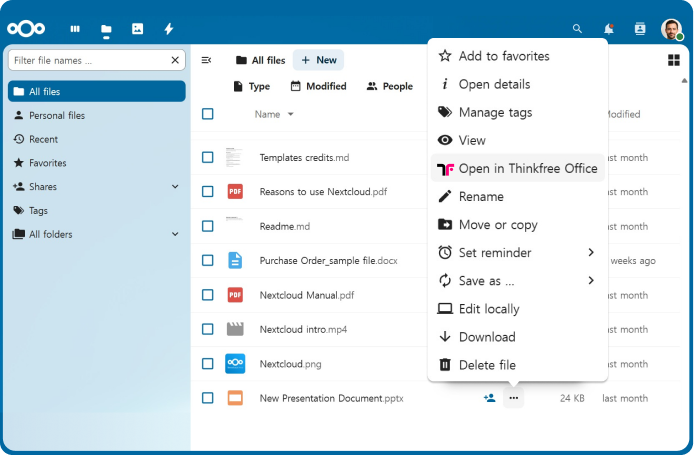The image size is (694, 455).
Task: Expand the All folders chevron
Action: point(175,234)
